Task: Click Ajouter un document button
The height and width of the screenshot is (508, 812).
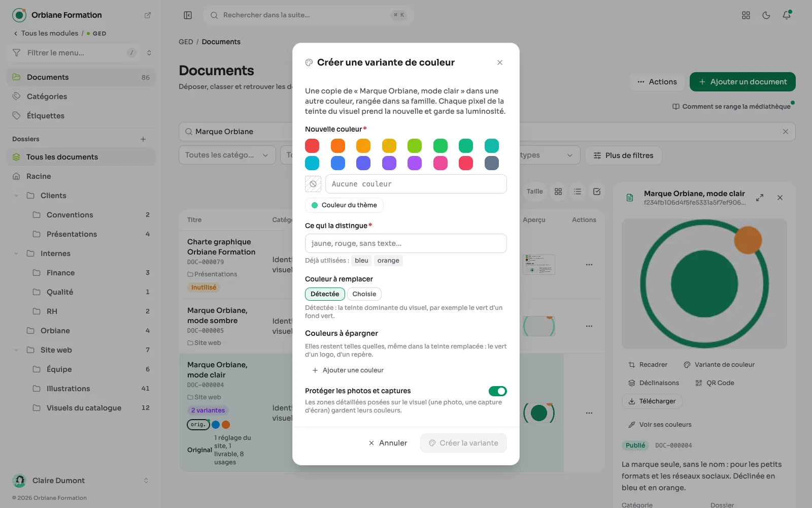Action: point(742,82)
